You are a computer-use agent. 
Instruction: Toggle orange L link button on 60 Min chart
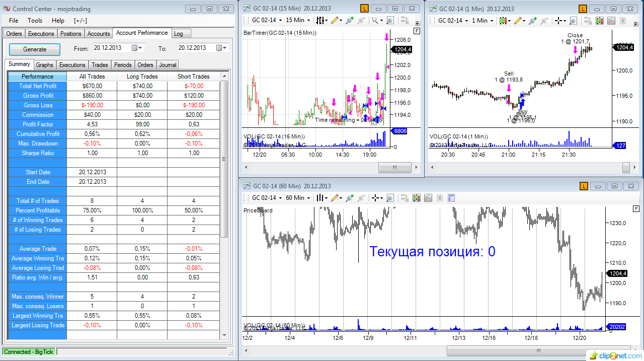click(584, 186)
